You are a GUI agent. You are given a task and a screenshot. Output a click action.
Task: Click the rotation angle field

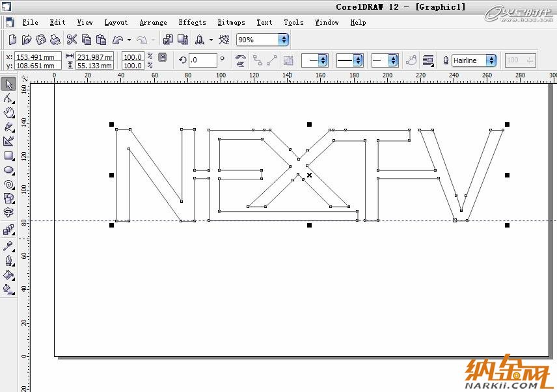(202, 60)
